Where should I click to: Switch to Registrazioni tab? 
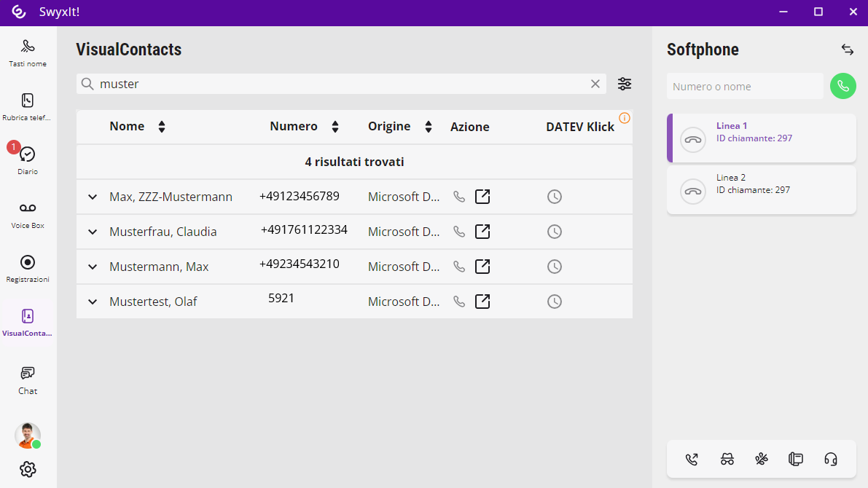click(28, 268)
